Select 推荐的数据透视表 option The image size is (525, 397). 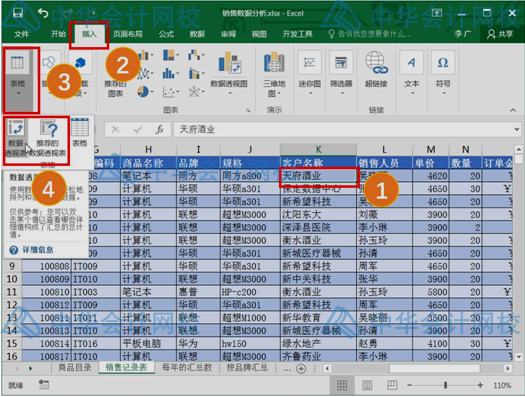pos(48,138)
